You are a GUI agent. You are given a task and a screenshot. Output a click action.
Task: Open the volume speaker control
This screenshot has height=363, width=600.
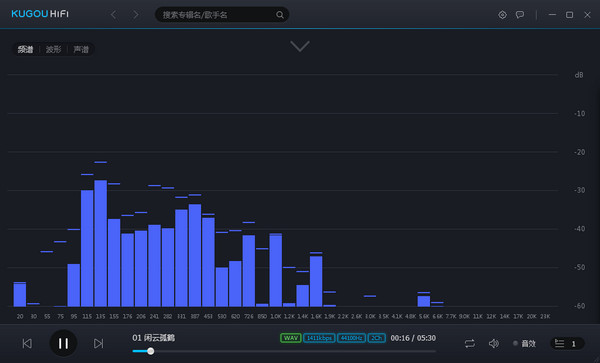(x=494, y=343)
